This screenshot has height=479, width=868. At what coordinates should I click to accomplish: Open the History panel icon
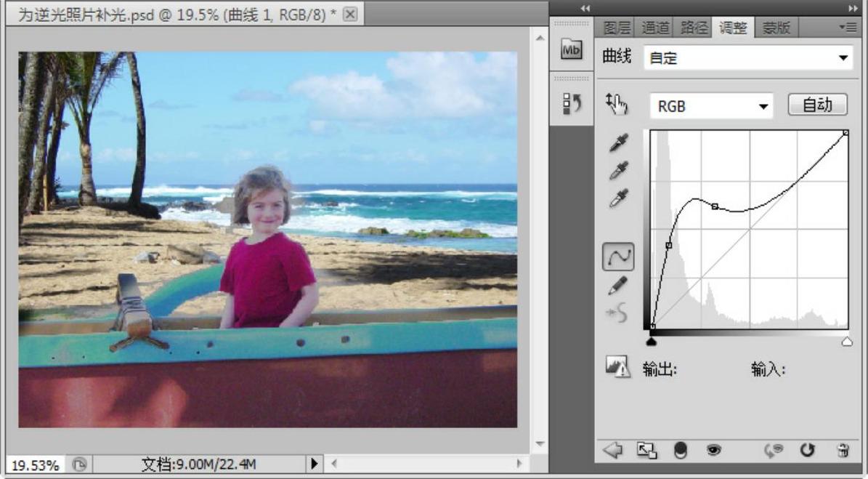(572, 105)
